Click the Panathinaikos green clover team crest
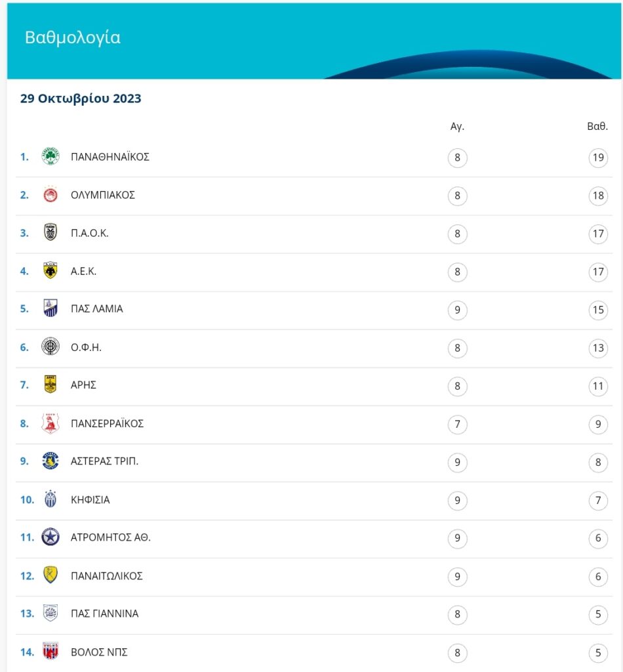Image resolution: width=623 pixels, height=672 pixels. pyautogui.click(x=50, y=156)
